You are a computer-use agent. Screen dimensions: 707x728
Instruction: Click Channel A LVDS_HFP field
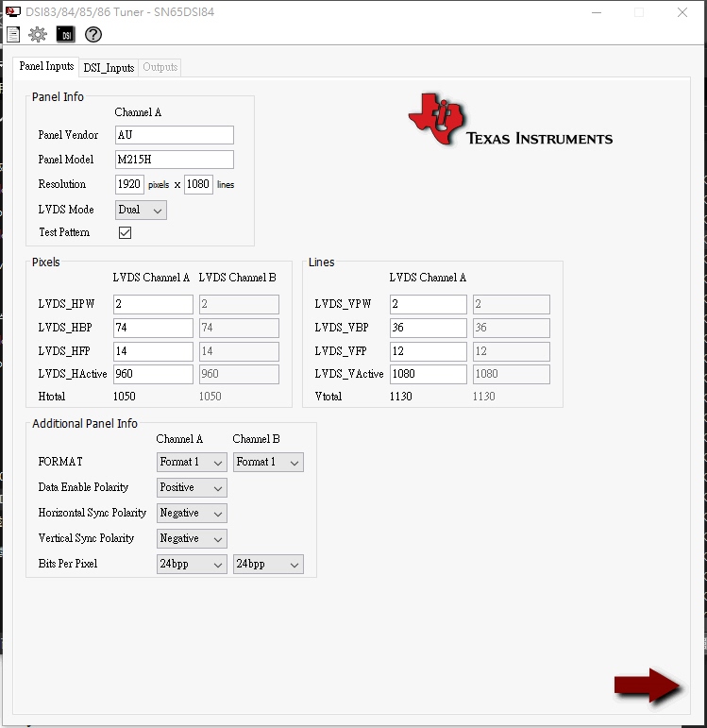[153, 351]
